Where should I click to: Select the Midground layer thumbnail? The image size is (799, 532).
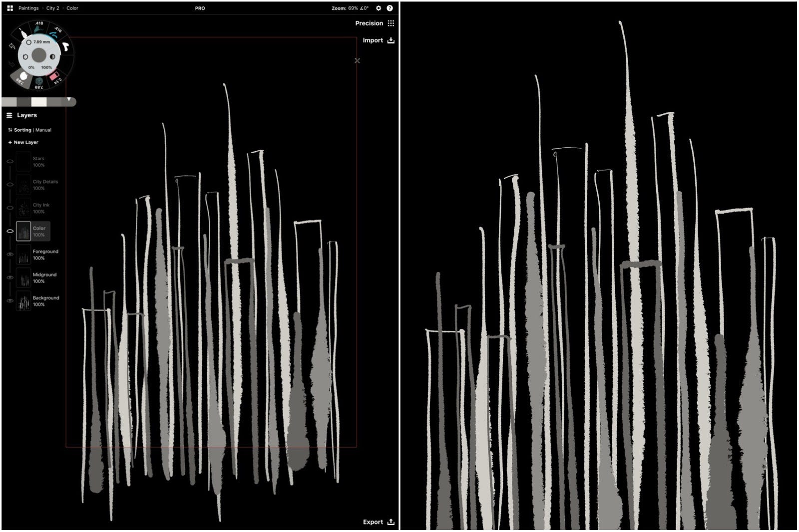23,277
